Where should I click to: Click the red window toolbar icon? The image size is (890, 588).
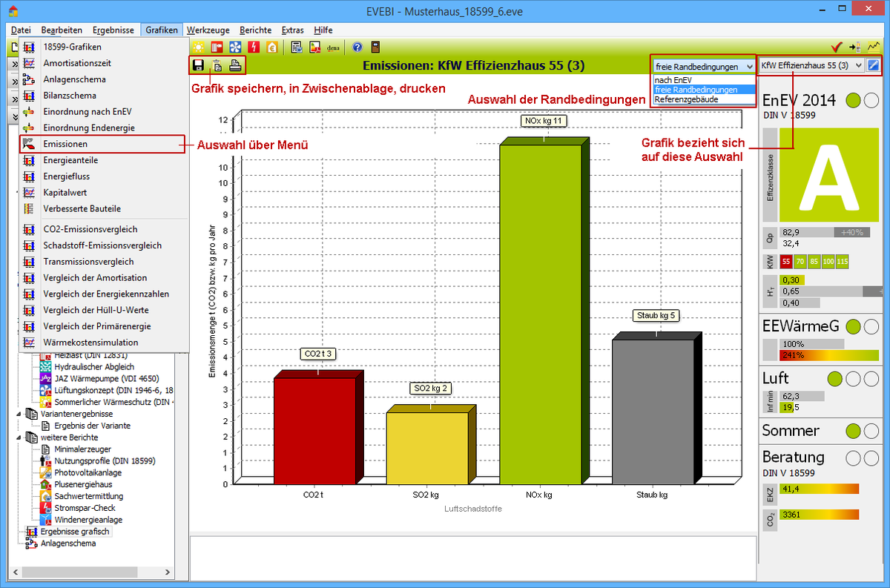click(x=217, y=47)
